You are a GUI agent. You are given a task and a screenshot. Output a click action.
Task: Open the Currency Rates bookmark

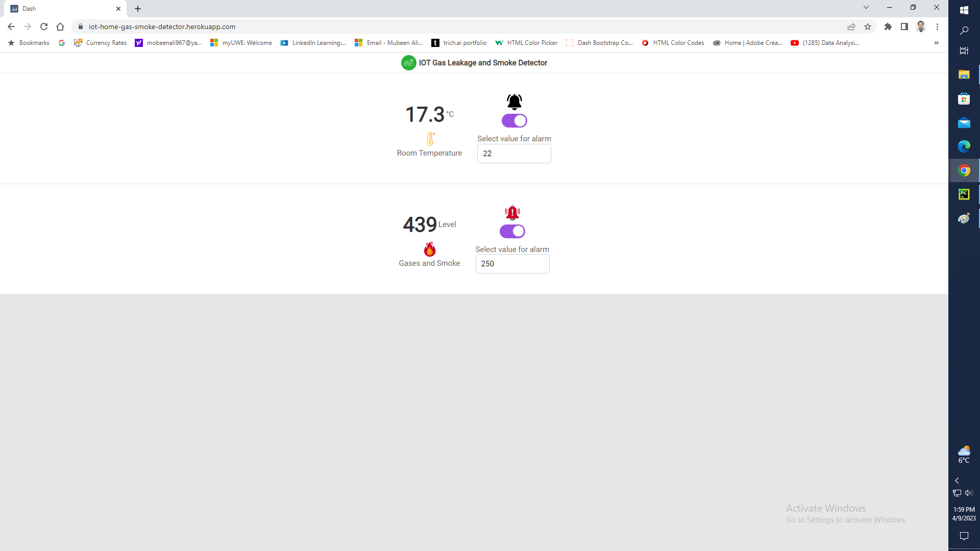pos(101,43)
